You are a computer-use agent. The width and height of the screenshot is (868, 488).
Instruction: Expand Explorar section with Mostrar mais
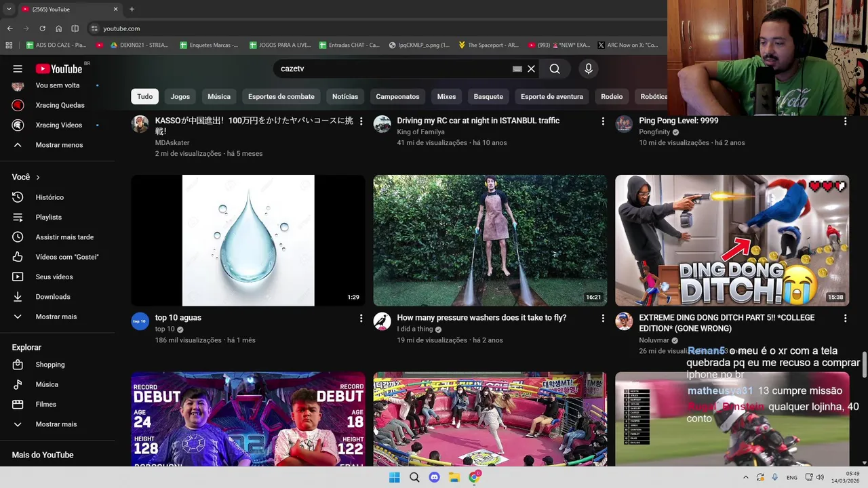tap(58, 424)
